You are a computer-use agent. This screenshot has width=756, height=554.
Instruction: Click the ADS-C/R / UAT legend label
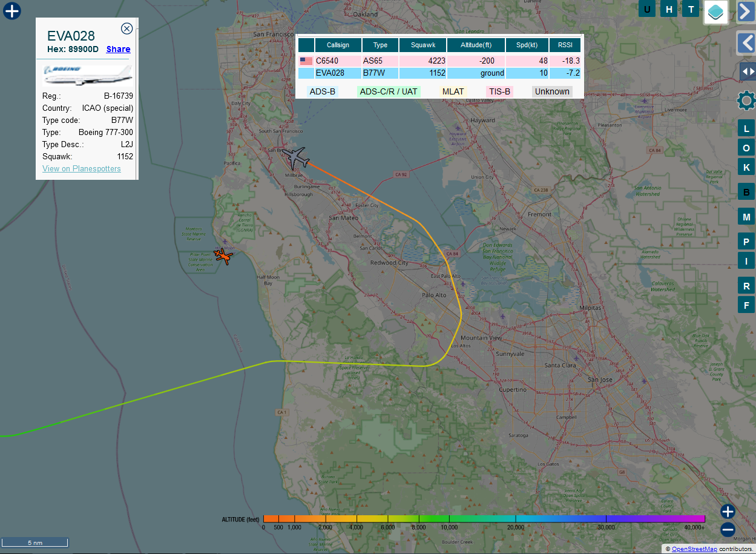(x=389, y=91)
